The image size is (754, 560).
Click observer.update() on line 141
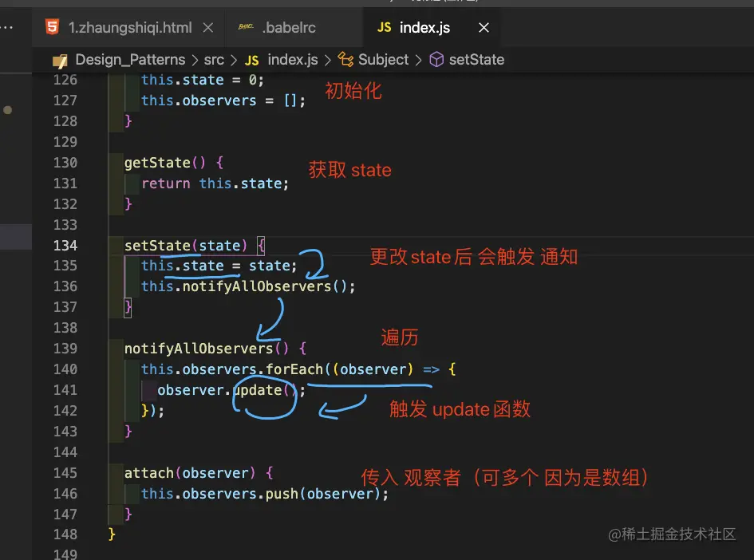[x=231, y=390]
